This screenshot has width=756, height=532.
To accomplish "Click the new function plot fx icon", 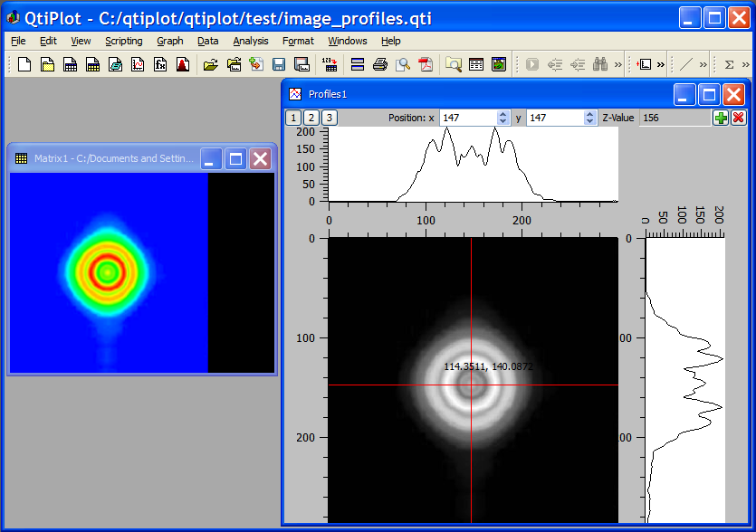I will click(x=160, y=64).
